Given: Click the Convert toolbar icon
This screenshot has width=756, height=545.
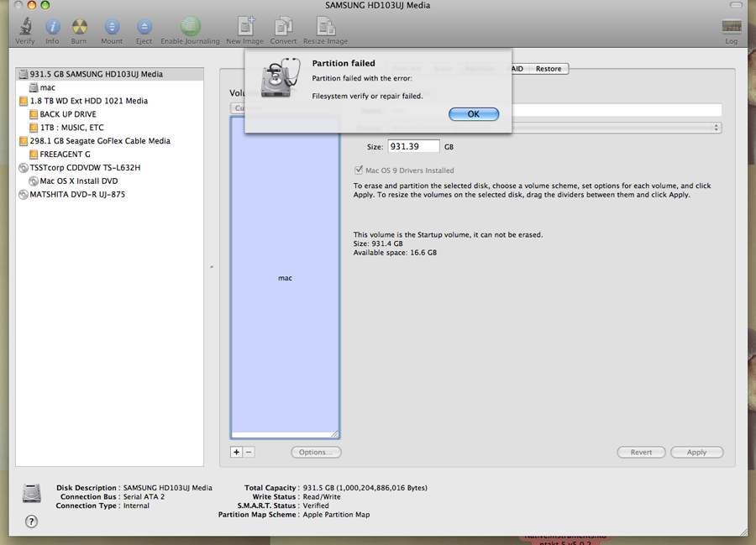Looking at the screenshot, I should coord(283,31).
